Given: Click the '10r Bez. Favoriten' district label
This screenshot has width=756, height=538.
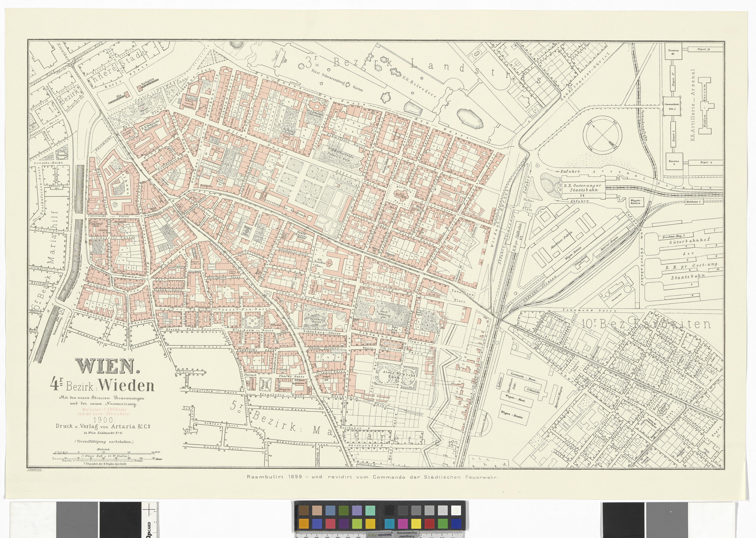Looking at the screenshot, I should (x=646, y=324).
